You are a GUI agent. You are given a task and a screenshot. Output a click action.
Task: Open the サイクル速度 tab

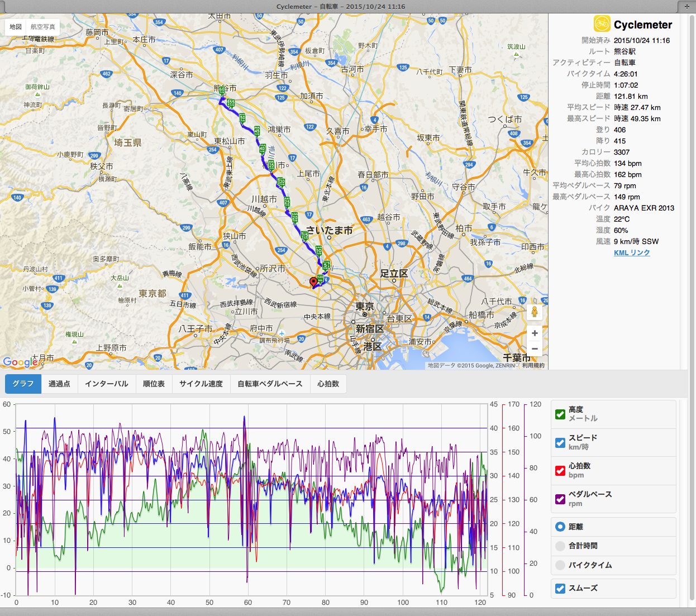coord(201,384)
